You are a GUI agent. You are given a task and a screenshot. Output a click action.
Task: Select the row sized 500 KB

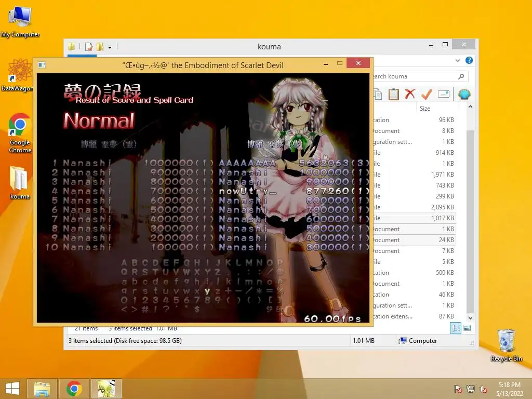(414, 272)
